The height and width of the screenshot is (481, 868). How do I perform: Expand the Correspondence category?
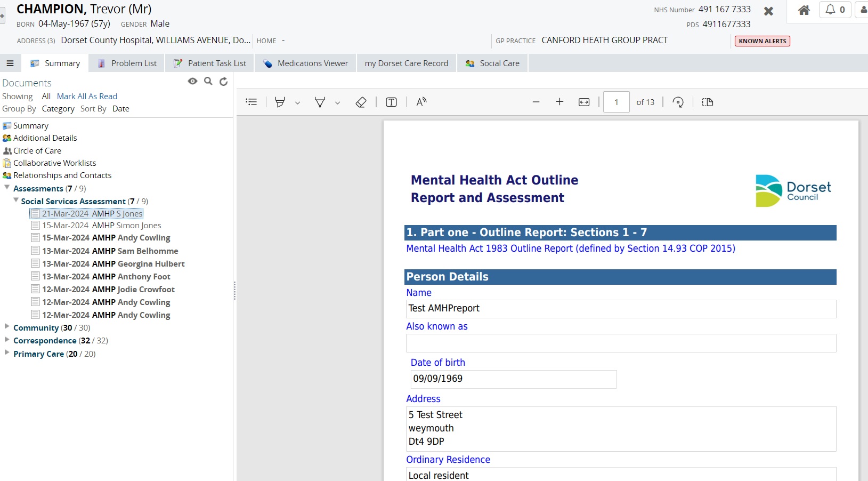point(7,340)
